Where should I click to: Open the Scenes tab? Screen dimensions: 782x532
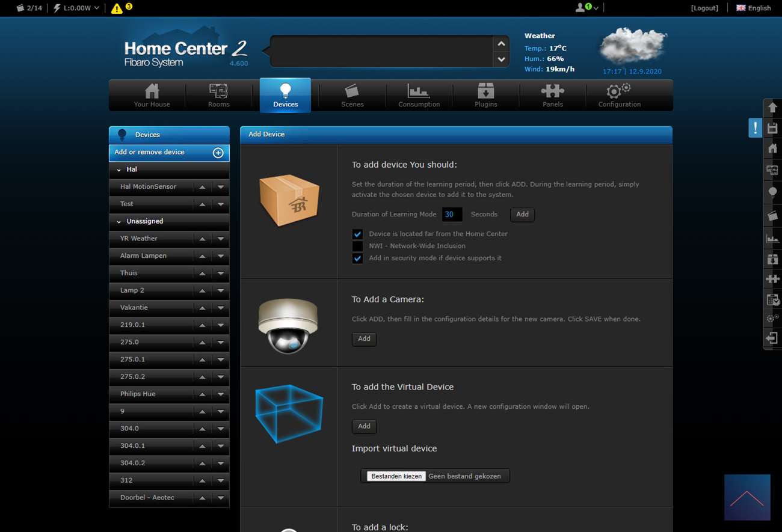coord(352,96)
